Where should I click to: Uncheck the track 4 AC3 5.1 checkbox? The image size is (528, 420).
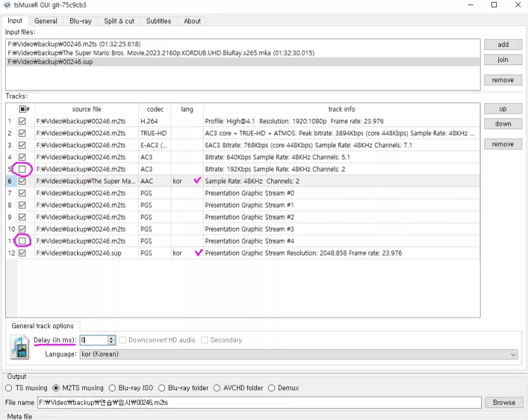point(22,157)
